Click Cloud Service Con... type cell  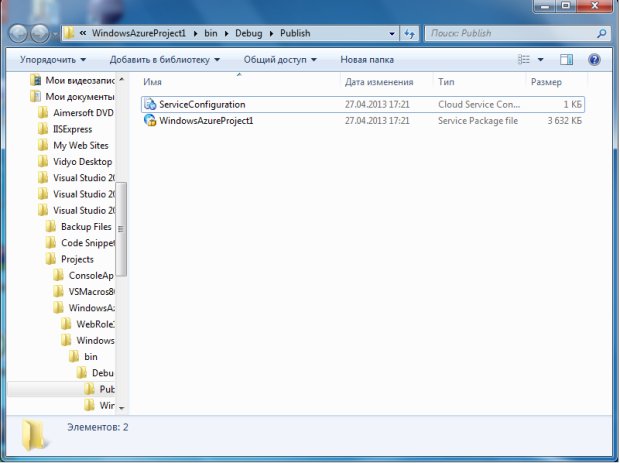479,104
